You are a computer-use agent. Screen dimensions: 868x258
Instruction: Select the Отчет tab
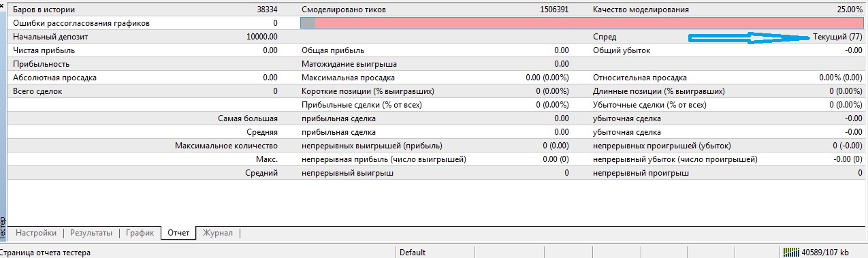click(178, 233)
